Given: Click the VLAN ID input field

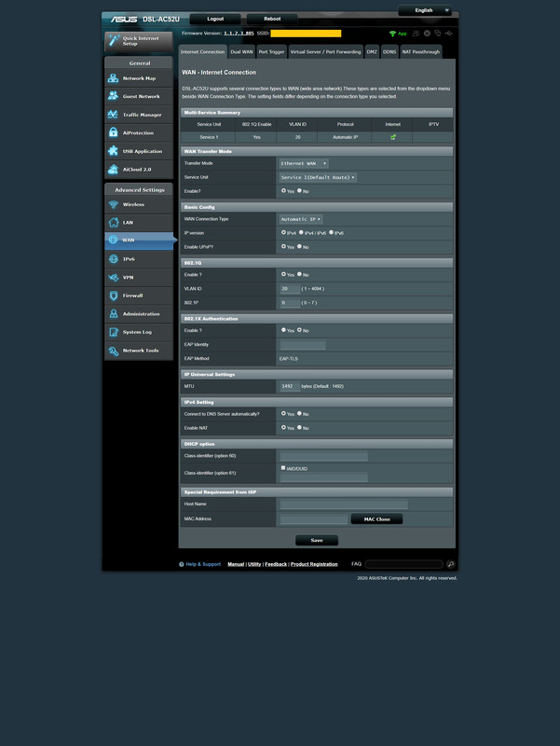Looking at the screenshot, I should 290,289.
